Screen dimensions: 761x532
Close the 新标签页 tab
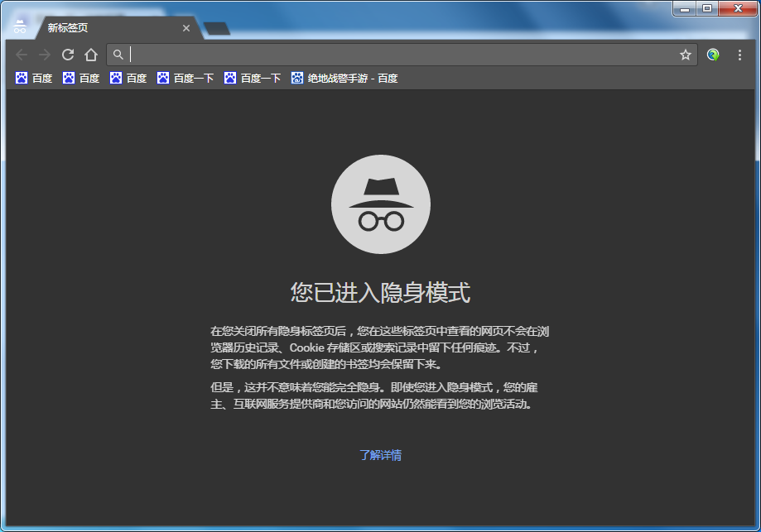tap(186, 27)
